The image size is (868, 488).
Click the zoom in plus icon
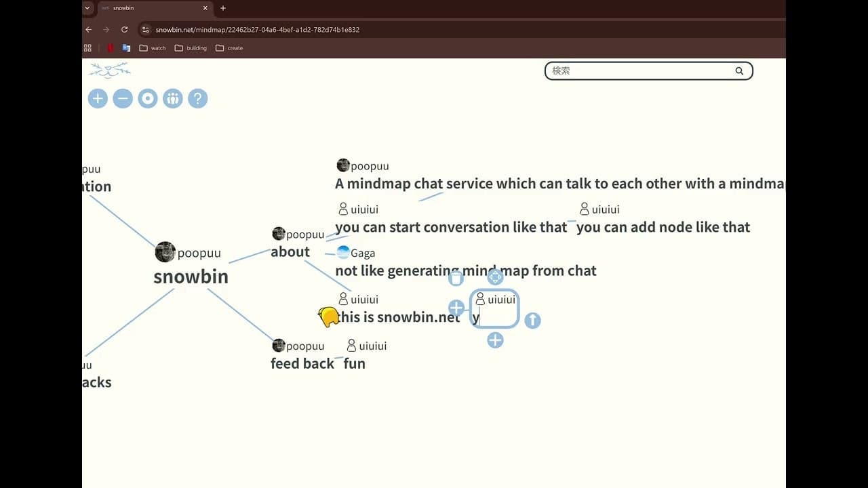pos(98,98)
